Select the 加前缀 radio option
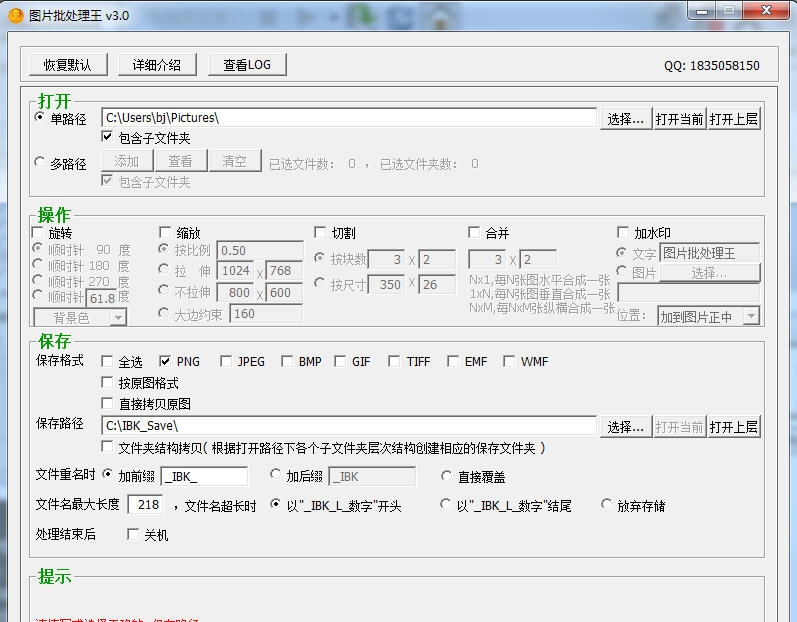The height and width of the screenshot is (622, 797). pos(107,475)
